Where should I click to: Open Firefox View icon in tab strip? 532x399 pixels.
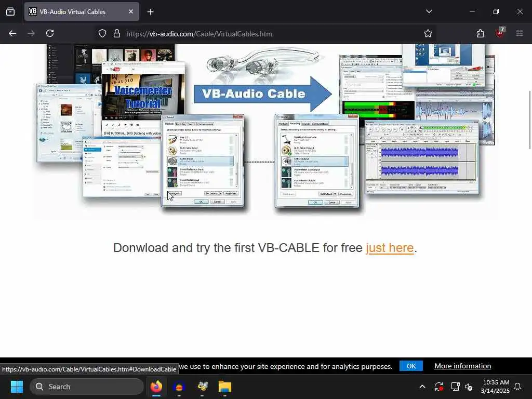(x=10, y=12)
